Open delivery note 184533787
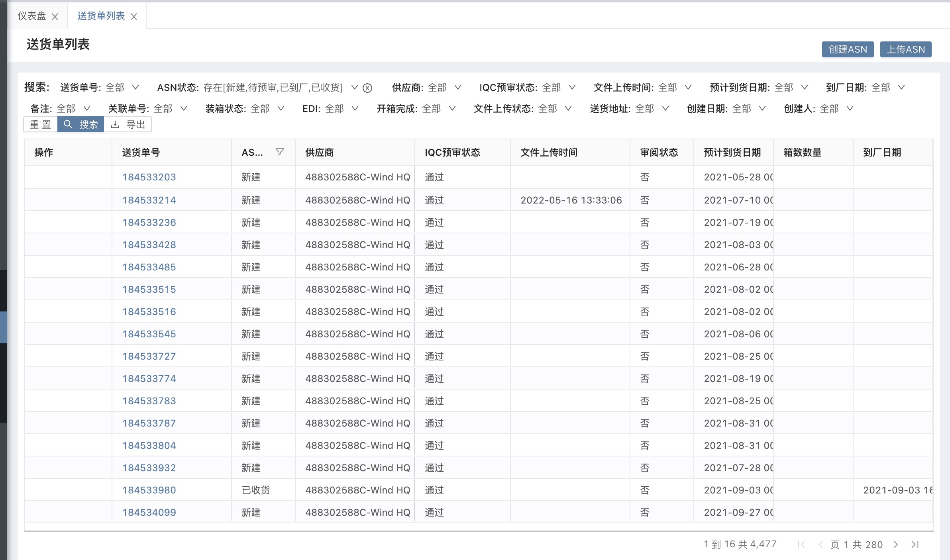 149,423
